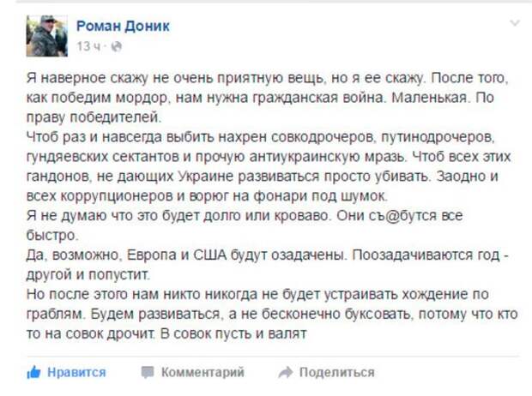Click the short line reading 'быстро.'
Viewport: 532px width, 396px height.
(52, 236)
